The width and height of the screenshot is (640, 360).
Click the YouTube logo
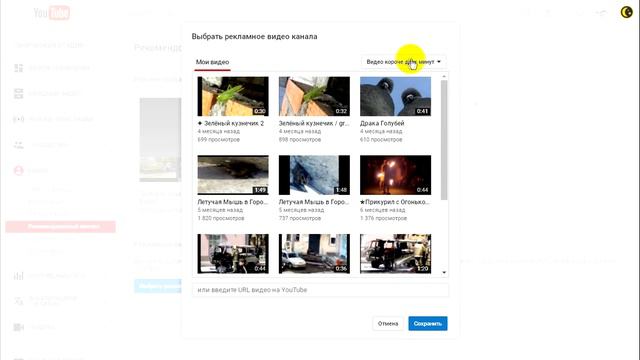[x=52, y=13]
